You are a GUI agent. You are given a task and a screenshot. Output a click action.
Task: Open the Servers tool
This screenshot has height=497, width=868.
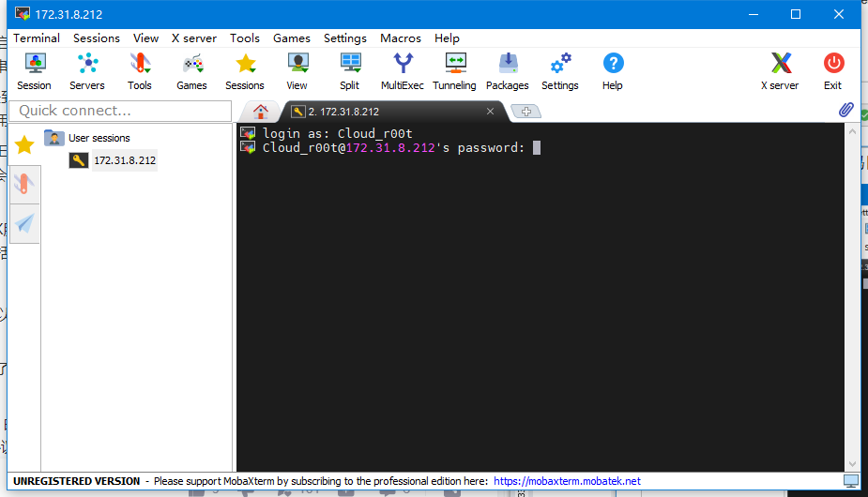click(87, 71)
